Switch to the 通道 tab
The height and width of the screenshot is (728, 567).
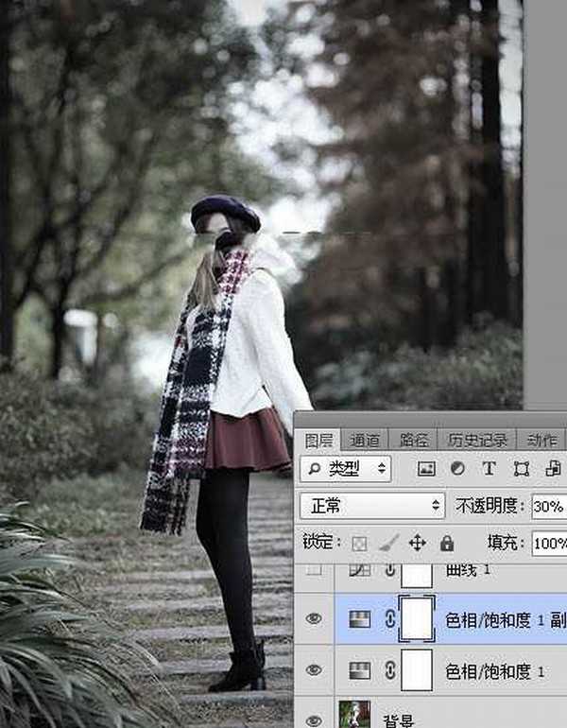click(365, 440)
